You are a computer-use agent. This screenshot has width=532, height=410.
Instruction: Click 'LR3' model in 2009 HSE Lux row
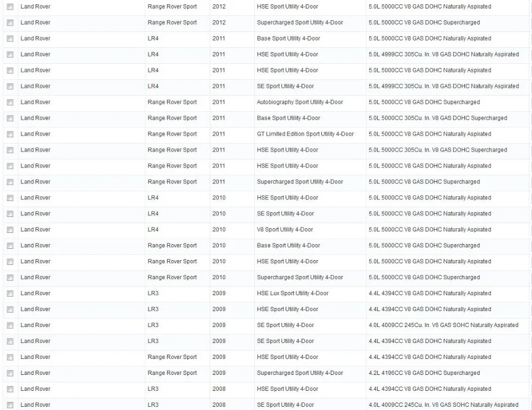point(153,294)
